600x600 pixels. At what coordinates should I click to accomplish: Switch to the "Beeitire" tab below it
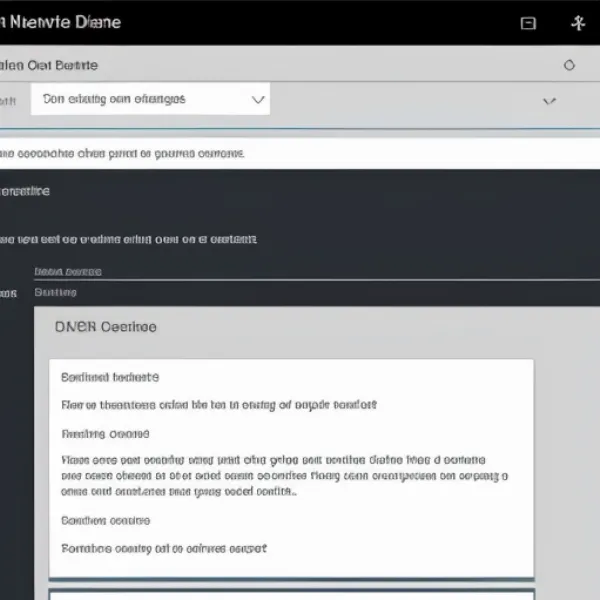(x=56, y=293)
